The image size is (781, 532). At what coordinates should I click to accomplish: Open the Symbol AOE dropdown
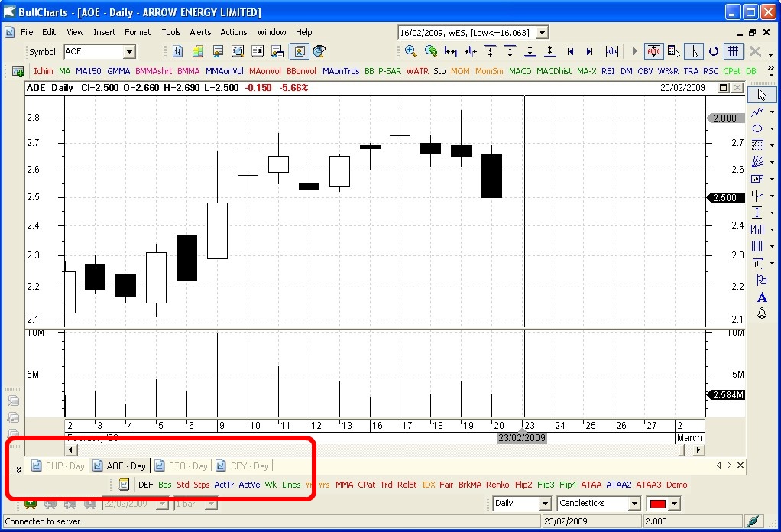(129, 51)
